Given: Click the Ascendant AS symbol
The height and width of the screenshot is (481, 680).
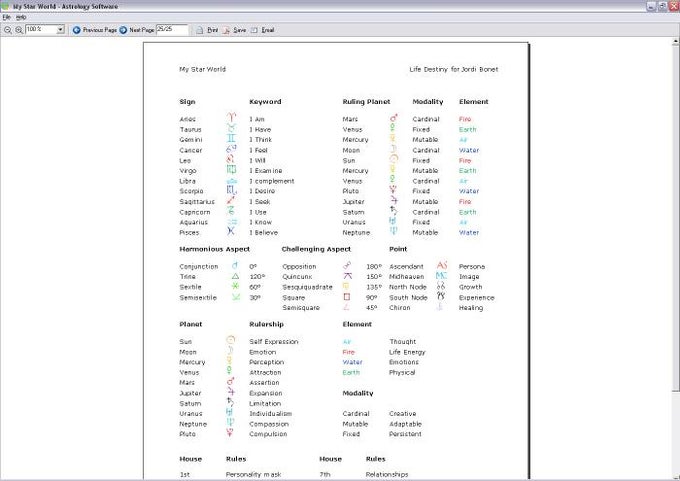Looking at the screenshot, I should click(441, 265).
